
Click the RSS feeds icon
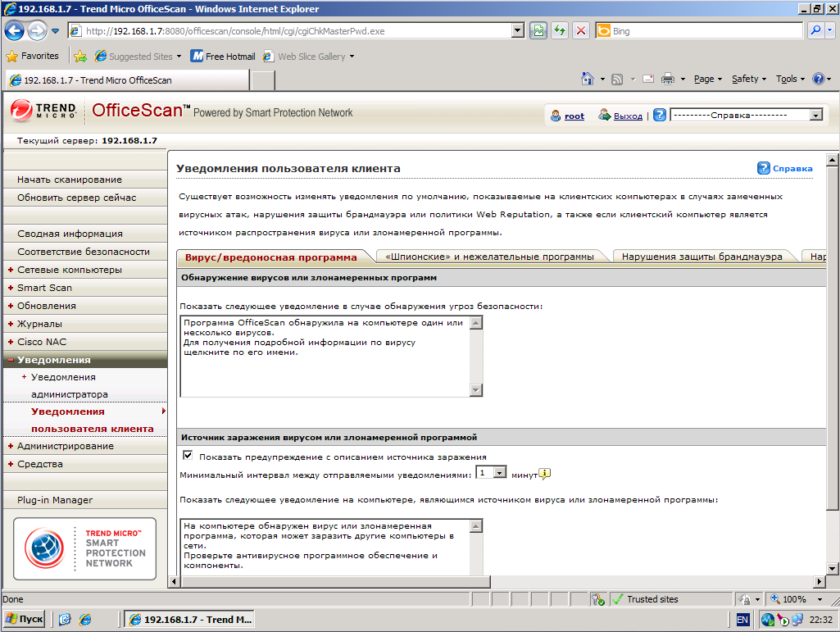click(617, 79)
